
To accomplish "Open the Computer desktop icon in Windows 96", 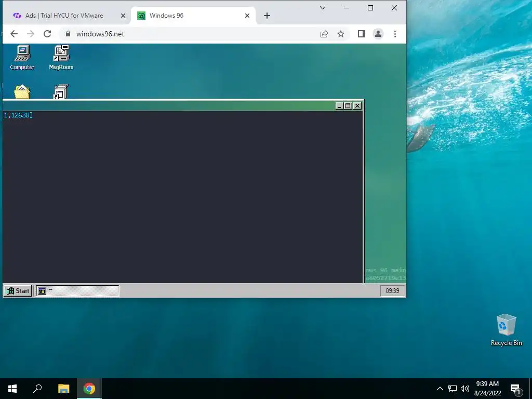I will click(22, 58).
